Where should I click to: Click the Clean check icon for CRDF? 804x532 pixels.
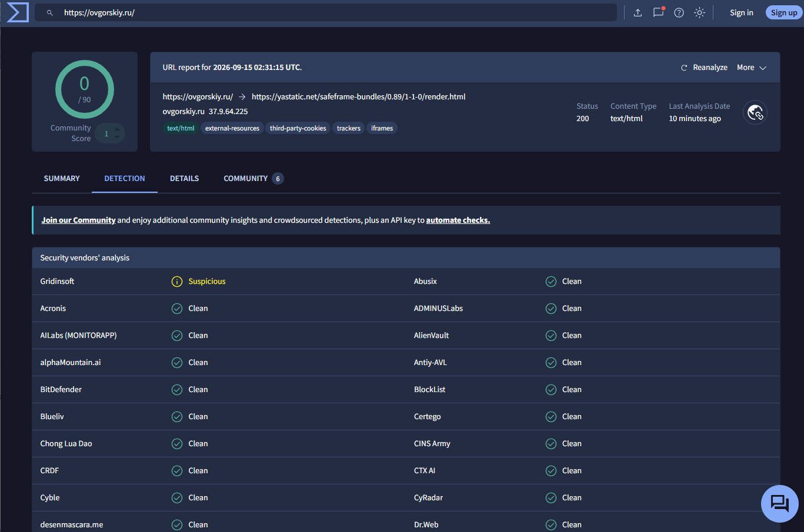click(177, 471)
